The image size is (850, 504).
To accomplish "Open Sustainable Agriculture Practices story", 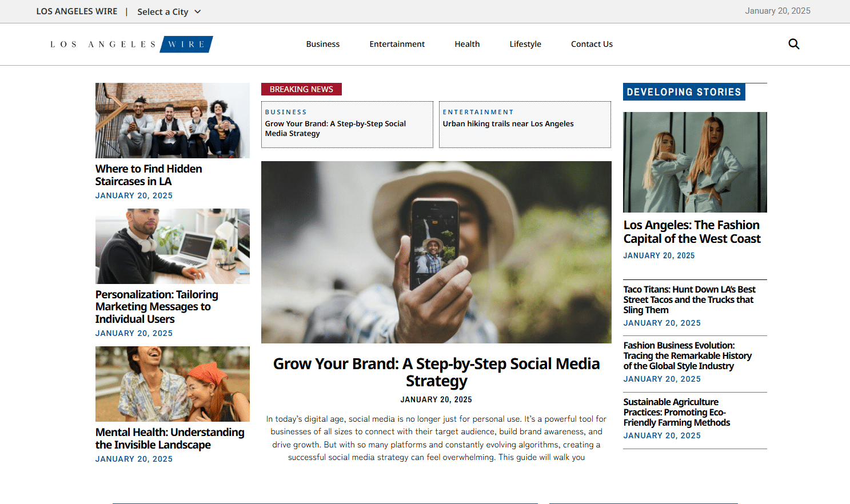I will 677,412.
